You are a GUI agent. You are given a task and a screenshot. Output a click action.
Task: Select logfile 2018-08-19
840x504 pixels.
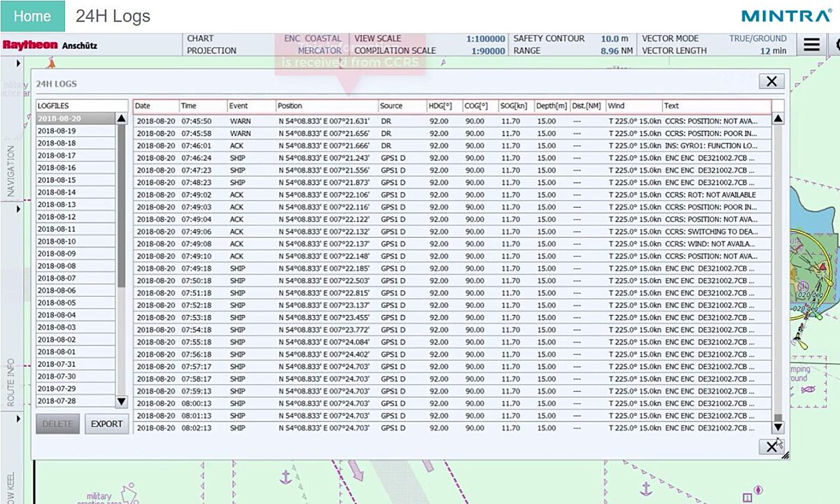(76, 131)
